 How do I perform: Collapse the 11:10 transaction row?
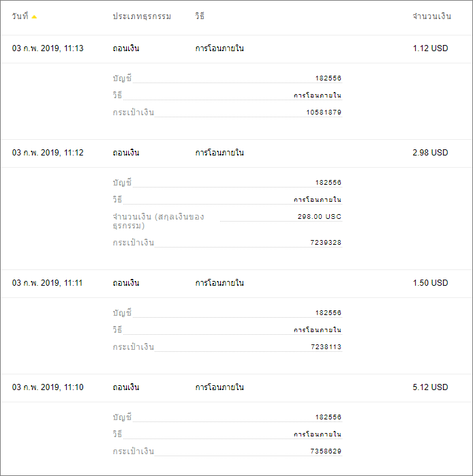[x=236, y=387]
